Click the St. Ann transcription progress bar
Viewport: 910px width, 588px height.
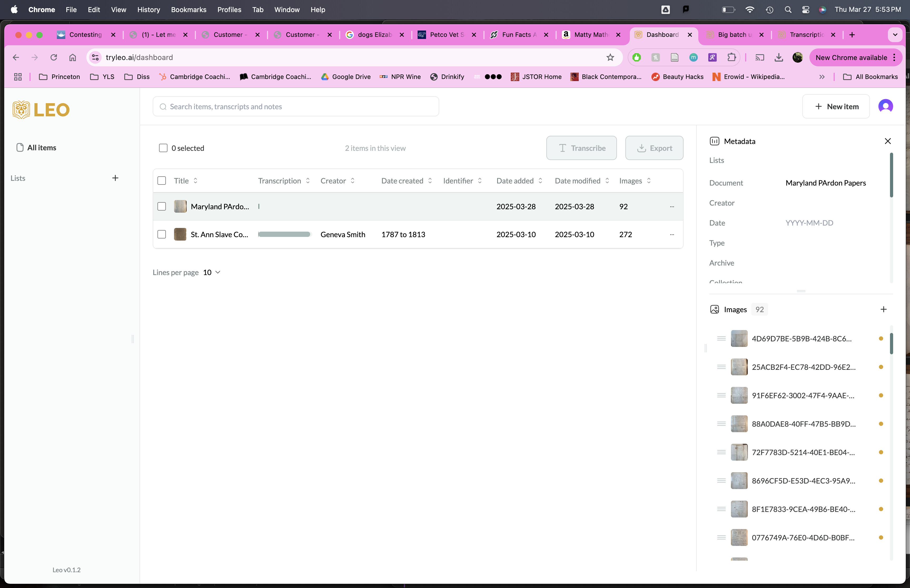pyautogui.click(x=284, y=235)
